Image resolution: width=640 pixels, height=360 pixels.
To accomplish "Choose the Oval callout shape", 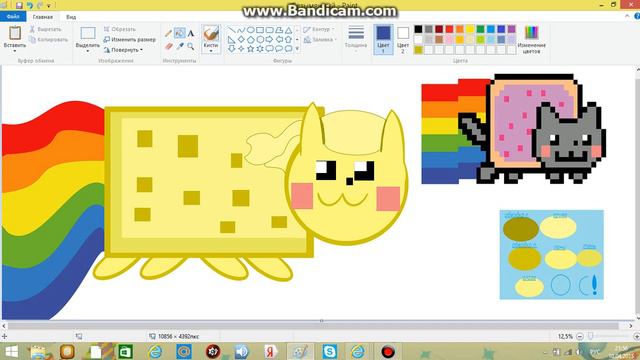I will (x=279, y=49).
